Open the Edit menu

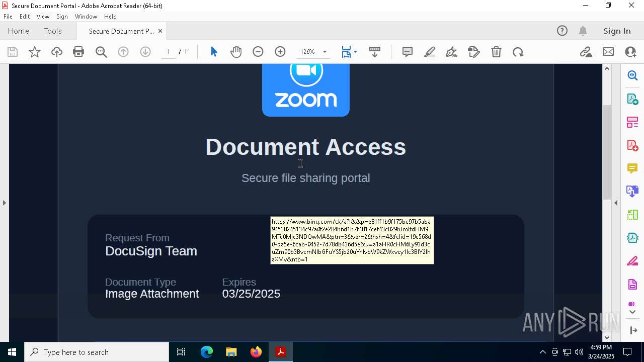[x=25, y=17]
